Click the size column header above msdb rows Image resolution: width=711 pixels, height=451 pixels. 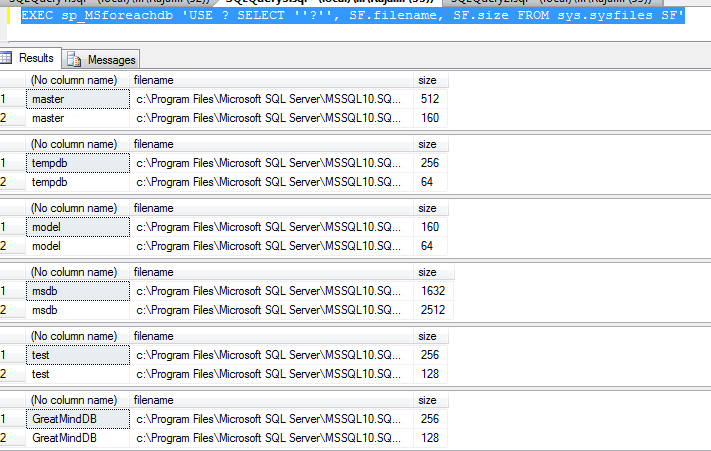tap(433, 272)
